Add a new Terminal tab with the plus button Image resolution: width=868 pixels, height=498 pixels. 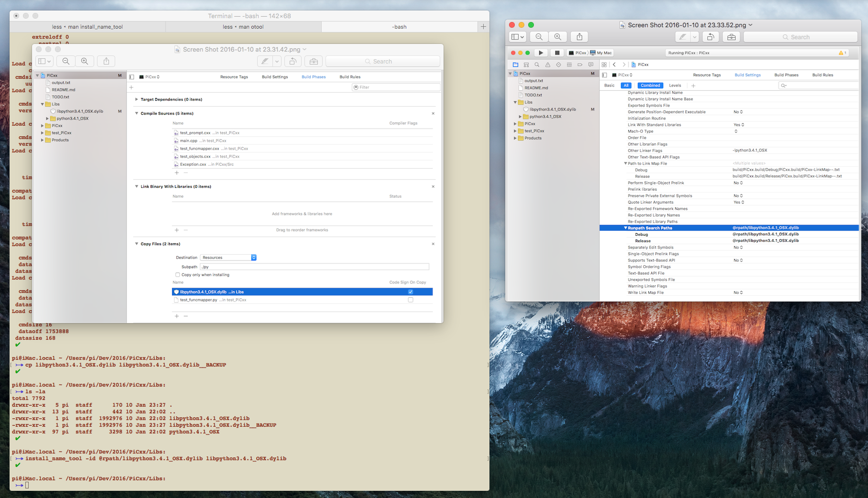(x=483, y=27)
